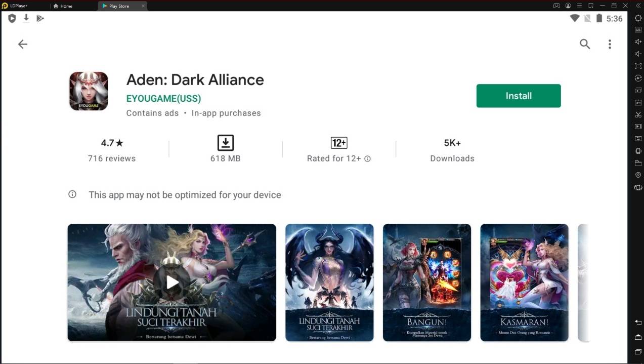Viewport: 644px width, 364px height.
Task: Install Aden: Dark Alliance
Action: tap(519, 96)
